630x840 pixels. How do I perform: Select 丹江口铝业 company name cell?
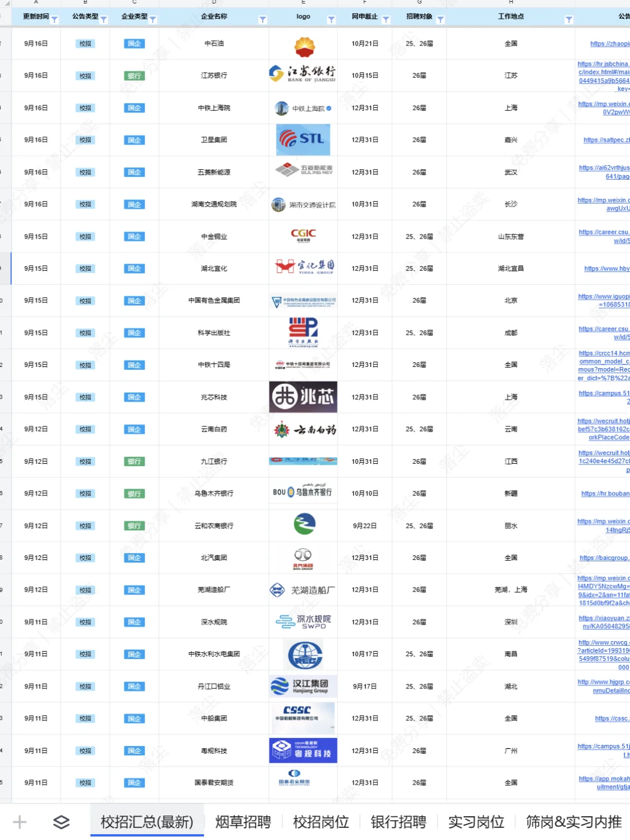click(214, 687)
